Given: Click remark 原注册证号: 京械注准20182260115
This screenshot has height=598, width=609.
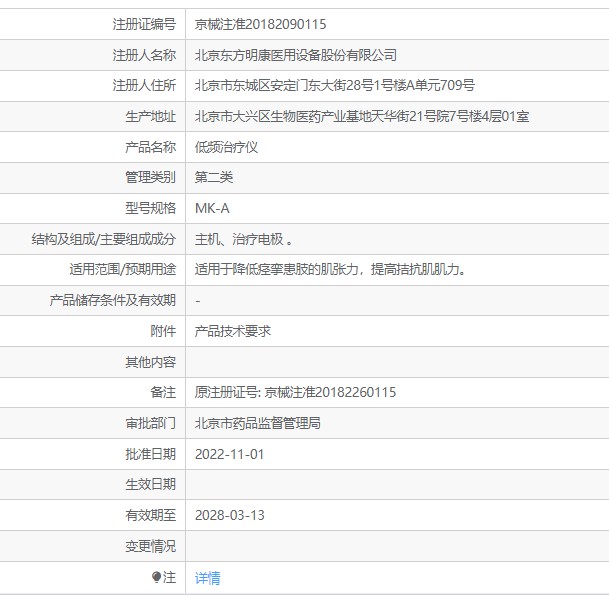Looking at the screenshot, I should pyautogui.click(x=295, y=392).
